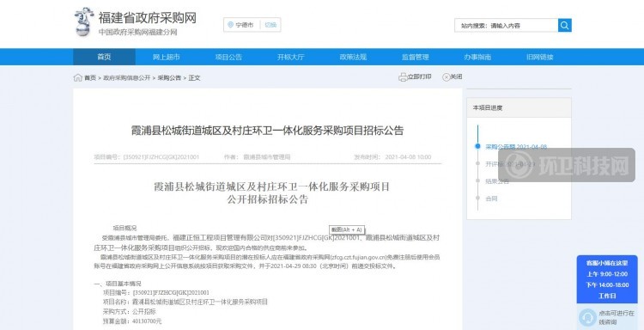Click the 发布时间 2021-04-08 10:00 text

point(392,157)
